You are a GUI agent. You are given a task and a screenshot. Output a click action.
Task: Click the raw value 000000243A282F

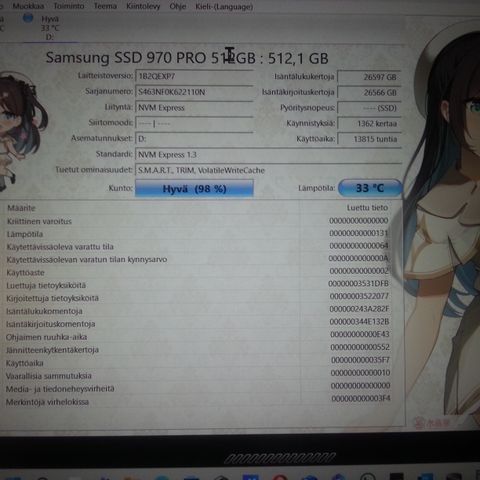(359, 309)
